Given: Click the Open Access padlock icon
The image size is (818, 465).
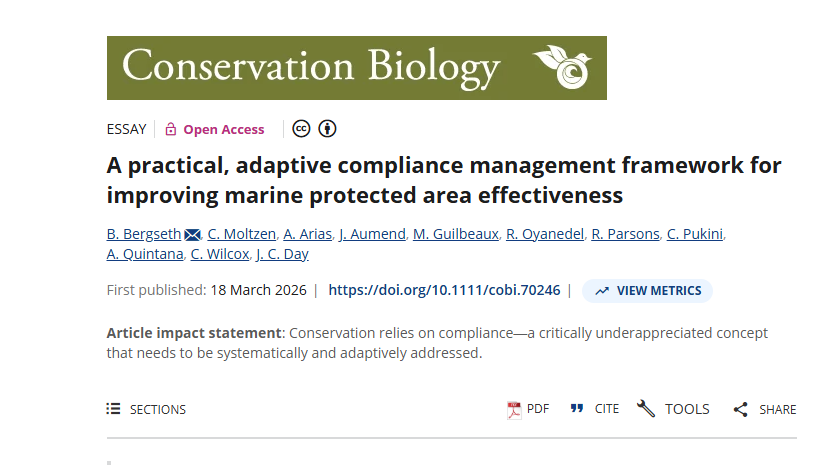Looking at the screenshot, I should point(170,129).
